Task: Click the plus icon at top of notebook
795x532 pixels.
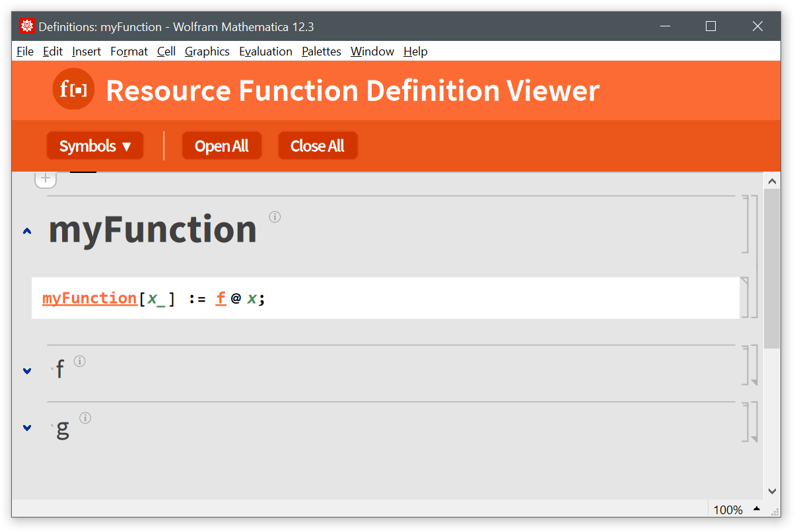Action: [x=45, y=178]
